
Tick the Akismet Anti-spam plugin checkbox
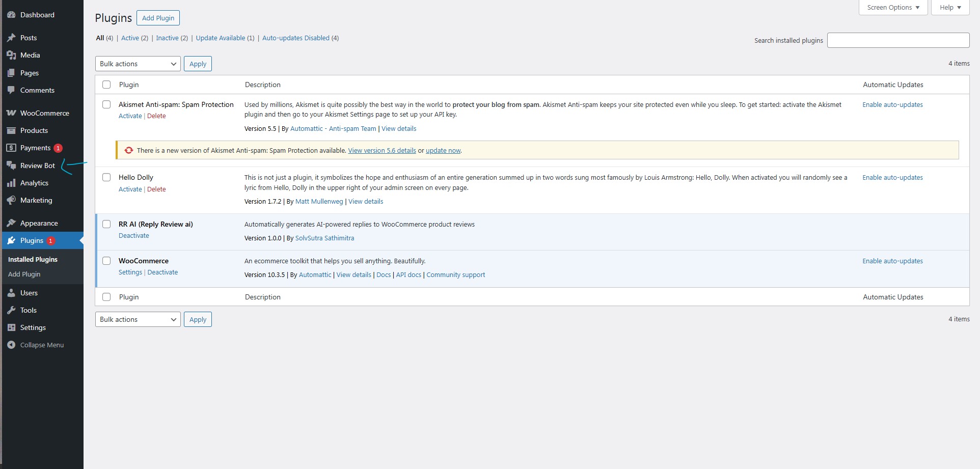[106, 104]
